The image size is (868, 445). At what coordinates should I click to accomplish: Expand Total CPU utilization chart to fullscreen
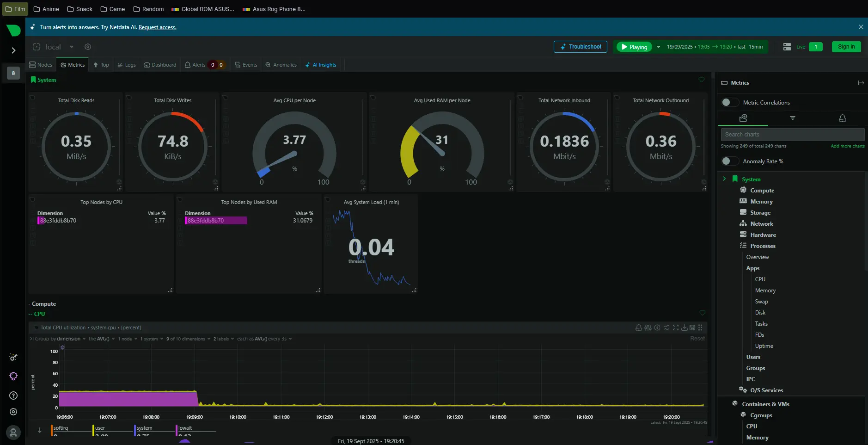coord(675,328)
